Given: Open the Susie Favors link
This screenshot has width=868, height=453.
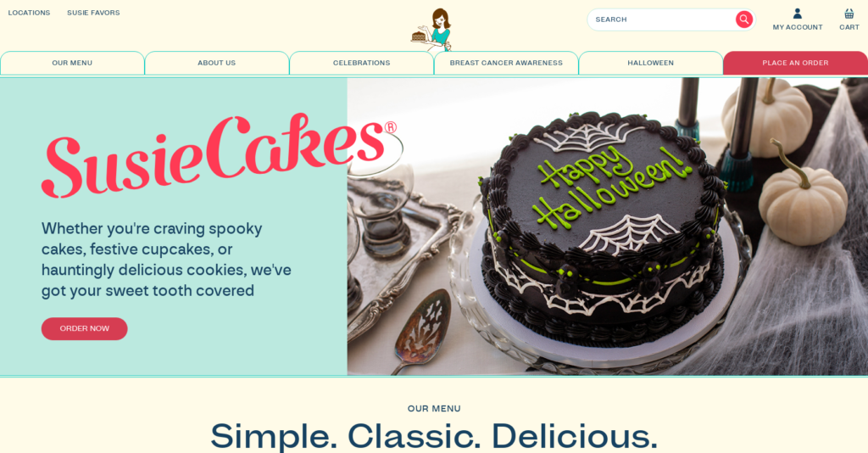Looking at the screenshot, I should (93, 13).
